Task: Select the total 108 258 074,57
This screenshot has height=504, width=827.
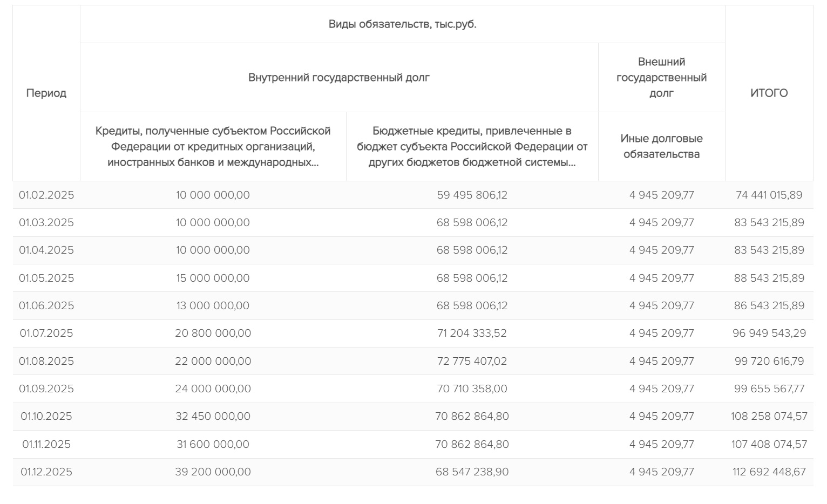Action: 769,416
